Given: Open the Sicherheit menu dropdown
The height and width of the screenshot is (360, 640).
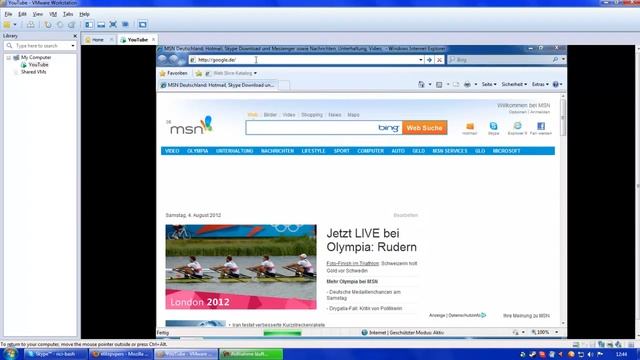Looking at the screenshot, I should (x=514, y=84).
